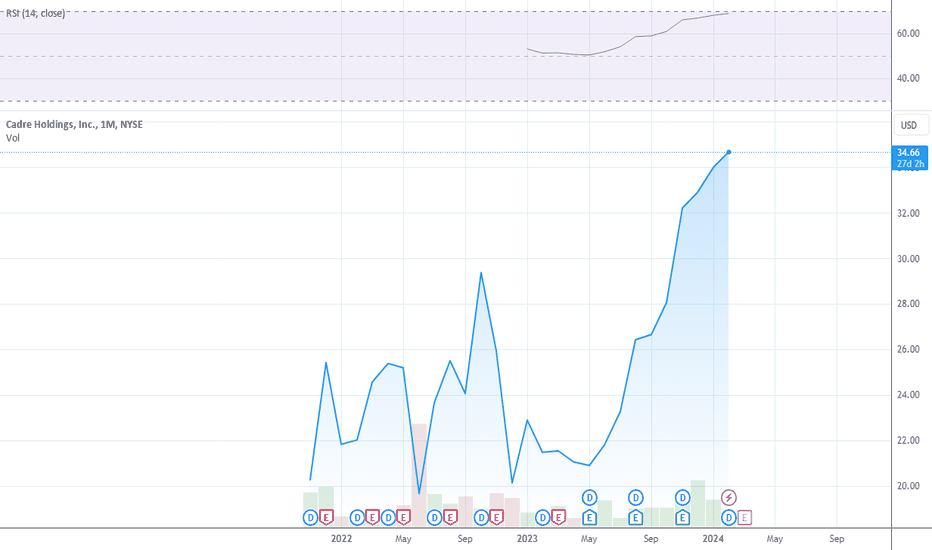Open the August 2023 dividend D marker
The width and height of the screenshot is (932, 550).
coord(635,497)
